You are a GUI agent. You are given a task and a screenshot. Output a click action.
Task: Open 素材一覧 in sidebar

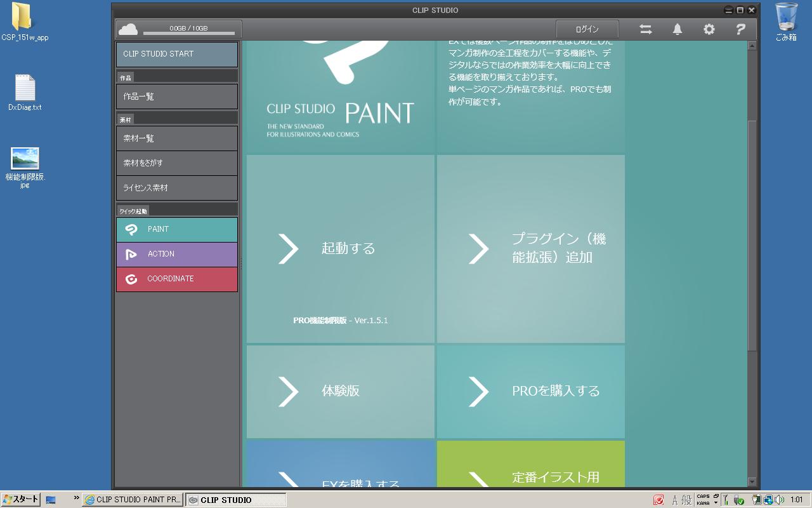coord(177,138)
